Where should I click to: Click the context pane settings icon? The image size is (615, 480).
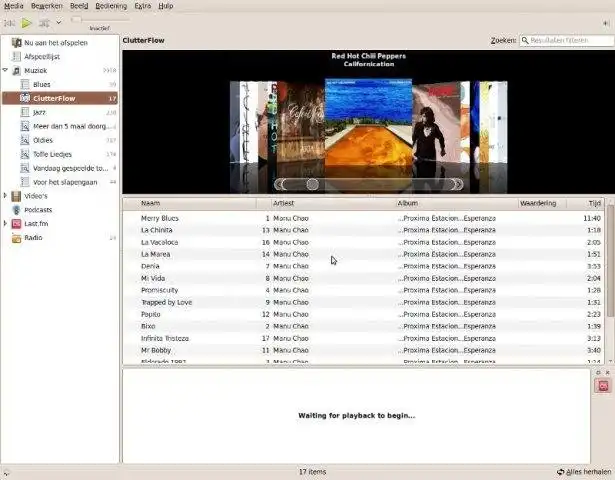pyautogui.click(x=598, y=373)
